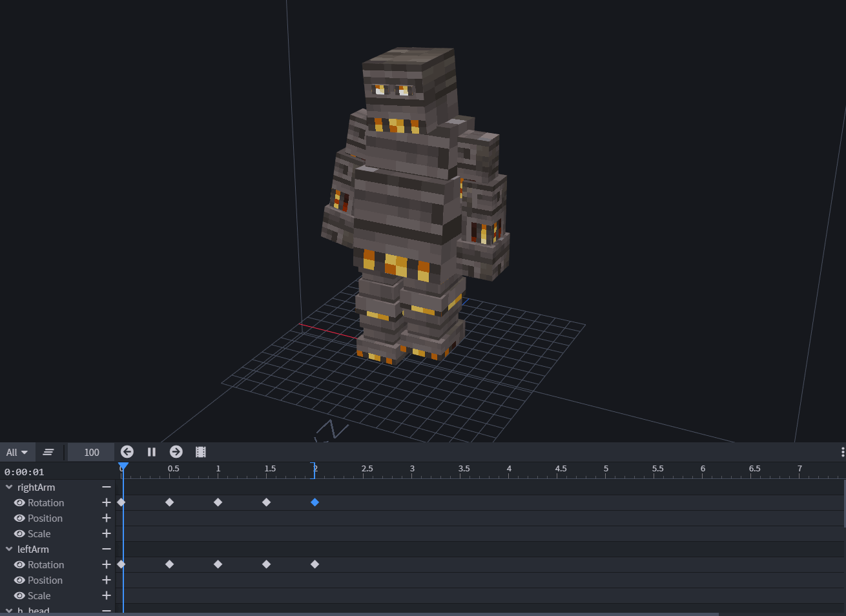Viewport: 846px width, 616px height.
Task: Hide the leftArm Scale channel
Action: [19, 596]
